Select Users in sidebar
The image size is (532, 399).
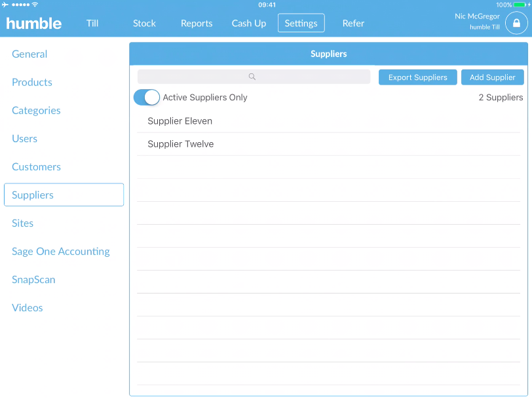coord(24,138)
